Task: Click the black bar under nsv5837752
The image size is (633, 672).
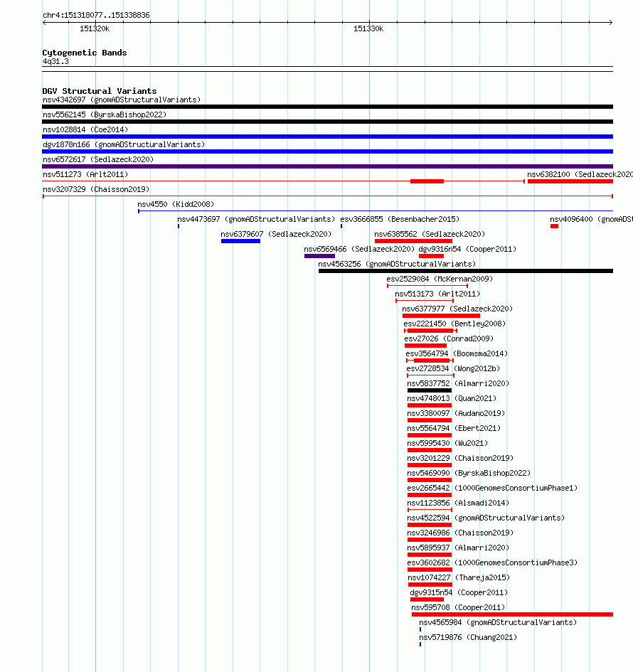Action: pos(430,390)
